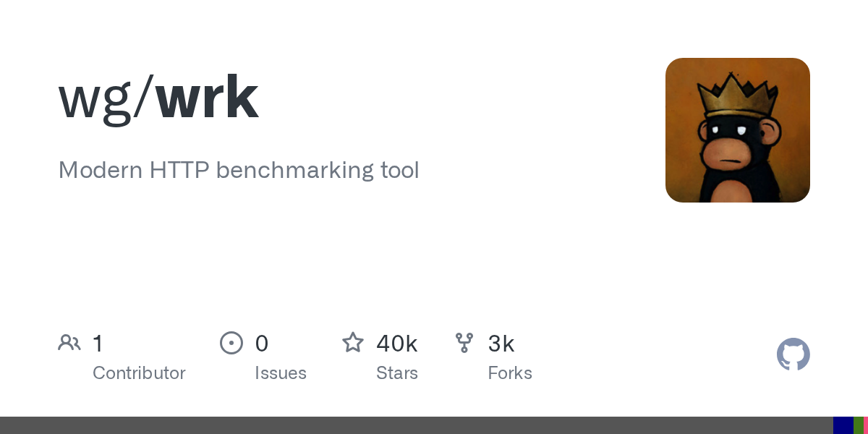This screenshot has width=868, height=434.
Task: Open the GitHub octocat logo
Action: (x=793, y=354)
